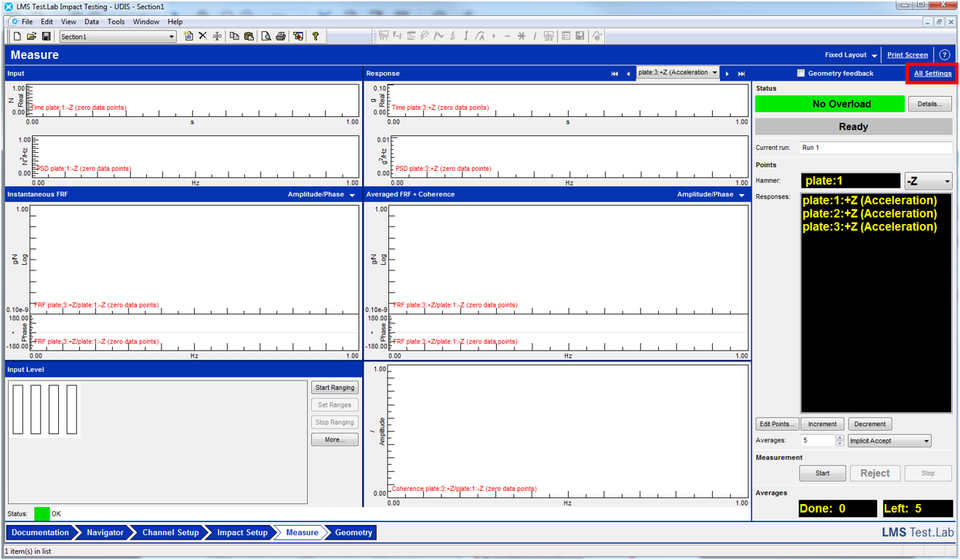This screenshot has width=960, height=560.
Task: Open a project using the folder icon
Action: 31,36
